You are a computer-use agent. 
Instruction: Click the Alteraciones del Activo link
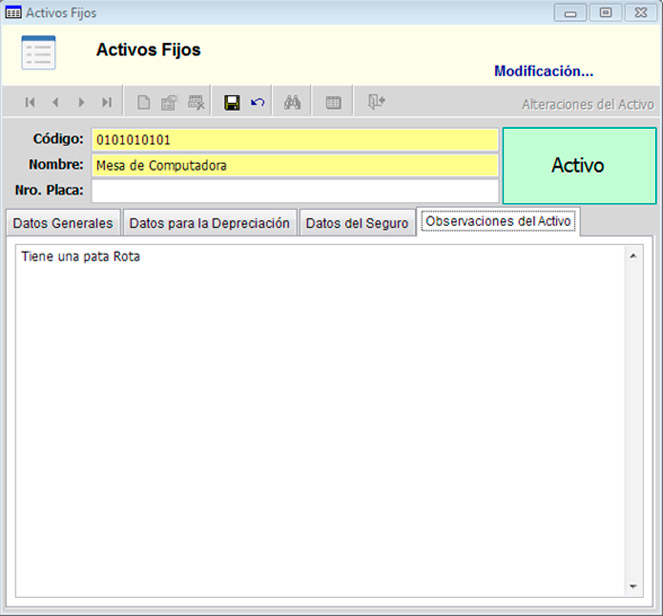point(587,104)
